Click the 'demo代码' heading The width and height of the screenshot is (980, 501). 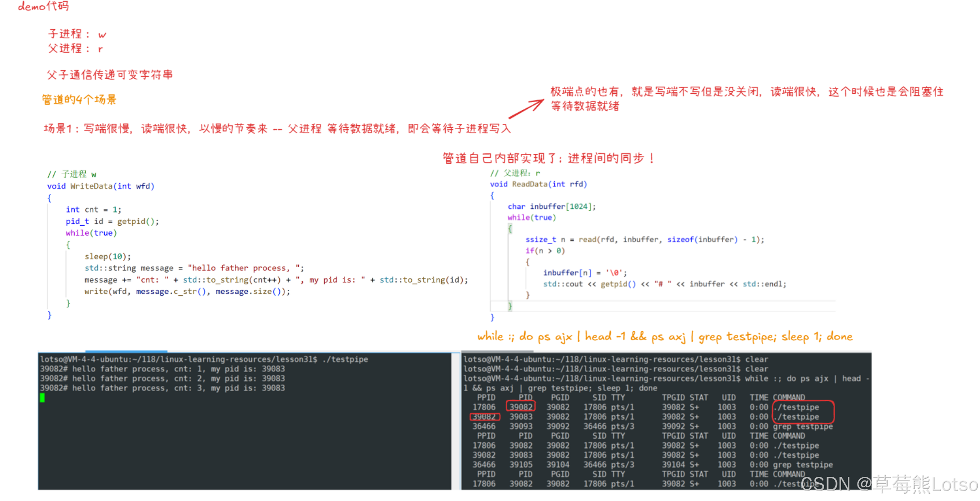(43, 6)
